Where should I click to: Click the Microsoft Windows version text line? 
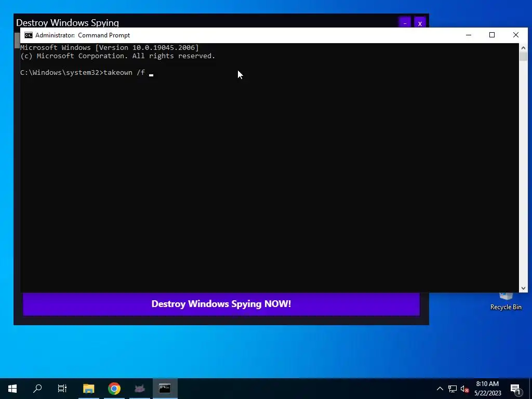tap(110, 47)
